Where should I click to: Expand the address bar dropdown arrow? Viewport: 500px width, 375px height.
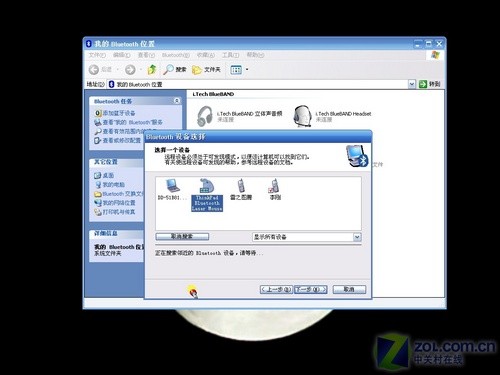412,84
